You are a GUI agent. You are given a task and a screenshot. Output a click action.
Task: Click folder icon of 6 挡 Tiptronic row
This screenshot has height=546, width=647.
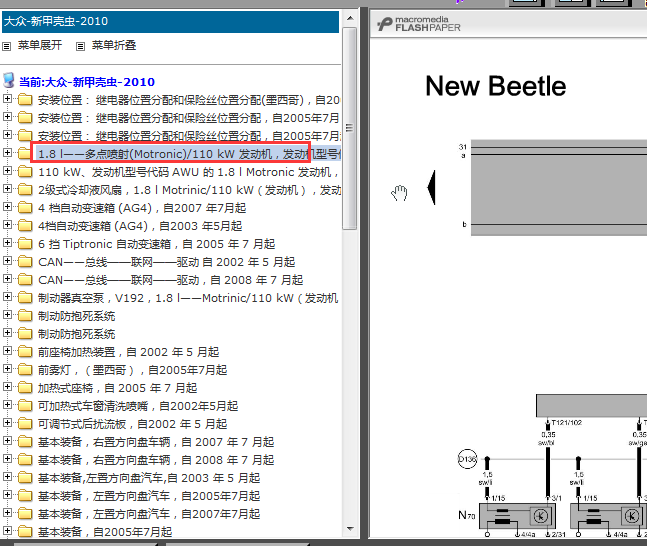point(25,243)
